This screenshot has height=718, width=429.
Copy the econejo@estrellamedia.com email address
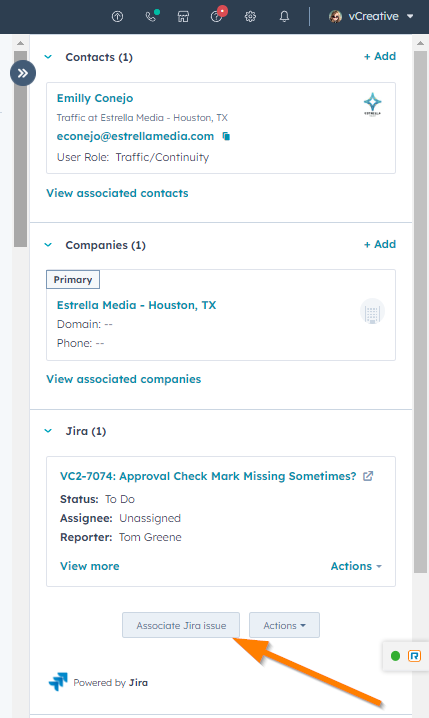[x=226, y=136]
